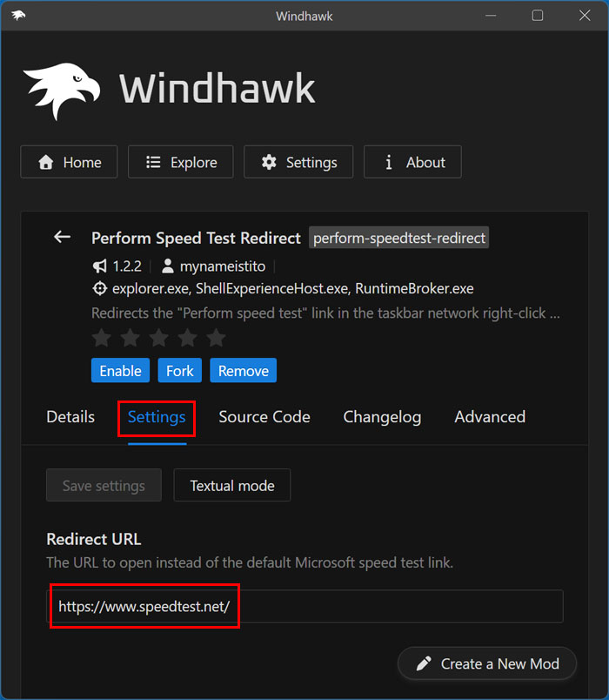609x700 pixels.
Task: Click the mod description starting with Redirects
Action: pyautogui.click(x=325, y=313)
